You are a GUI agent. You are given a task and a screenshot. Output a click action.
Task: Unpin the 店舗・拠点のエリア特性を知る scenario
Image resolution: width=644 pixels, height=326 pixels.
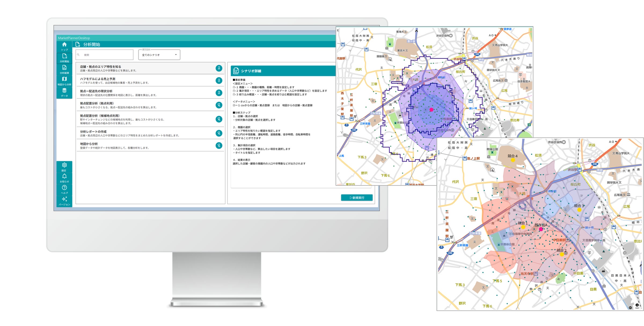pos(219,68)
